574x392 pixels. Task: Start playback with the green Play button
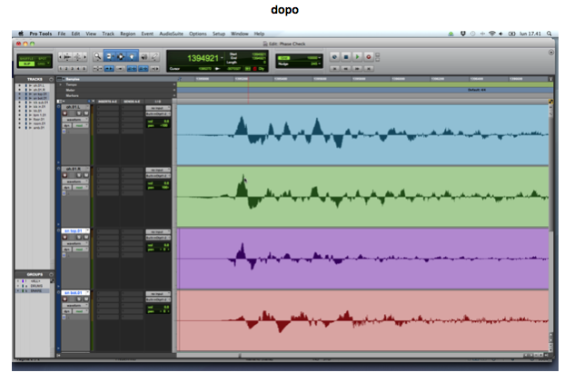pyautogui.click(x=357, y=56)
